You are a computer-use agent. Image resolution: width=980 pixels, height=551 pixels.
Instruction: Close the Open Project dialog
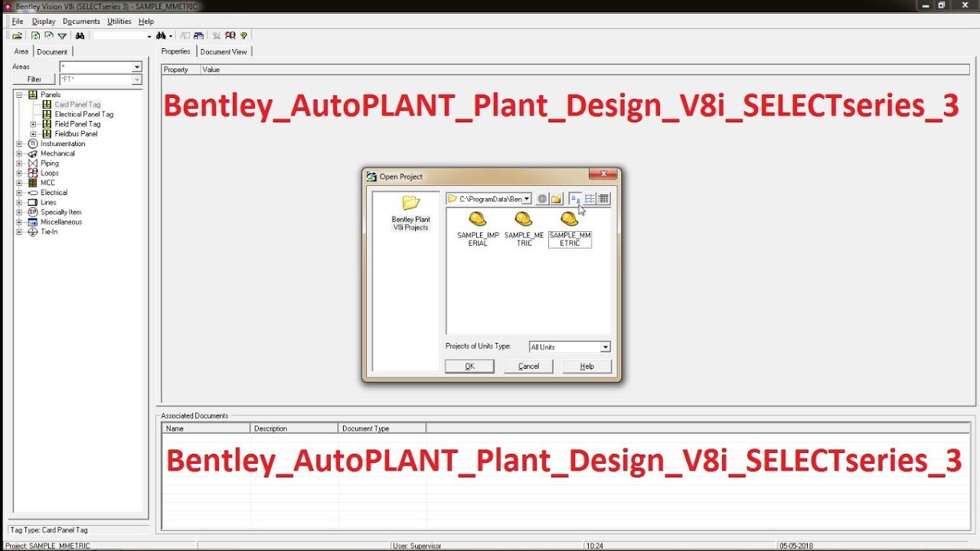[603, 174]
